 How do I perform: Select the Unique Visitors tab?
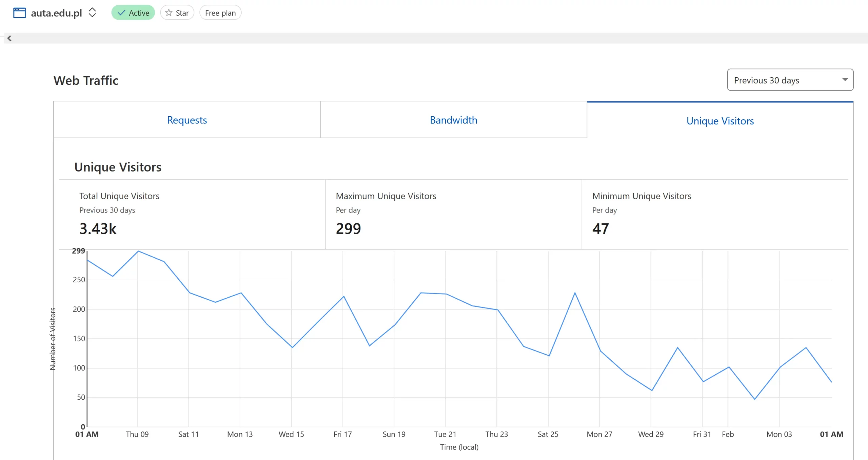tap(720, 121)
